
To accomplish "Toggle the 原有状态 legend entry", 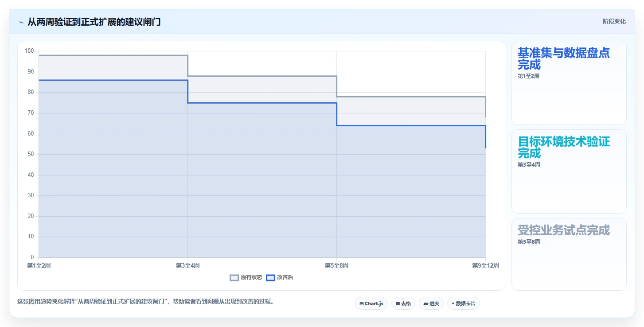I will [246, 277].
